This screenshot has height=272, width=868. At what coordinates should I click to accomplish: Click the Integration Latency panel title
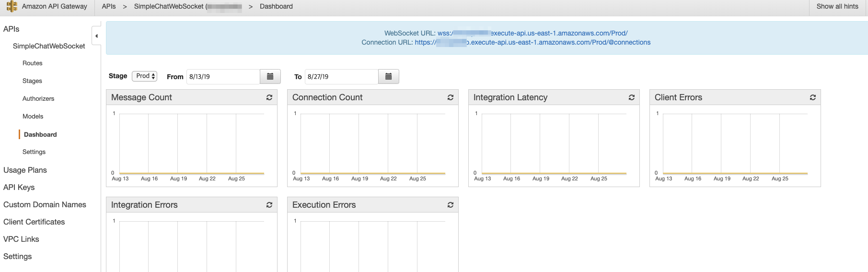coord(510,97)
